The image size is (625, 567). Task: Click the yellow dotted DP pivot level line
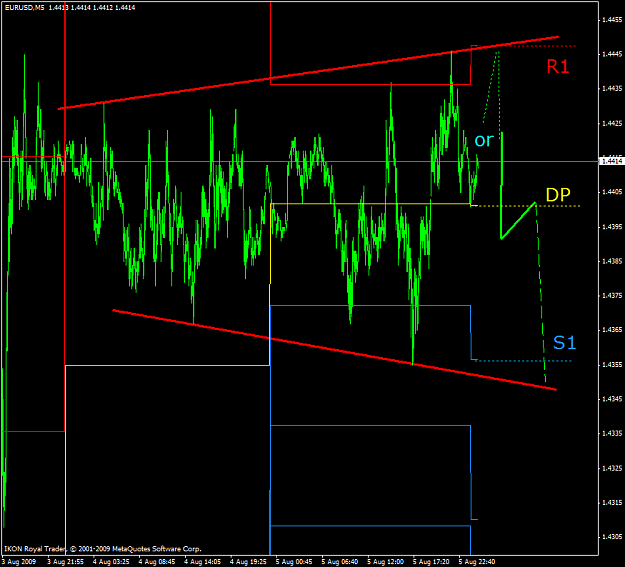click(529, 206)
